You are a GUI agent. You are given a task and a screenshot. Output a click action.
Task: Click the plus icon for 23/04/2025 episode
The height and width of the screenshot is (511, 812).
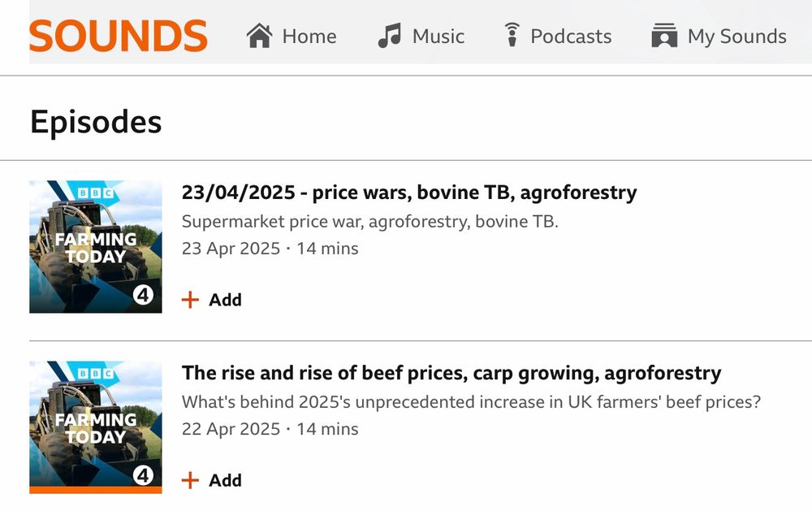pyautogui.click(x=190, y=300)
